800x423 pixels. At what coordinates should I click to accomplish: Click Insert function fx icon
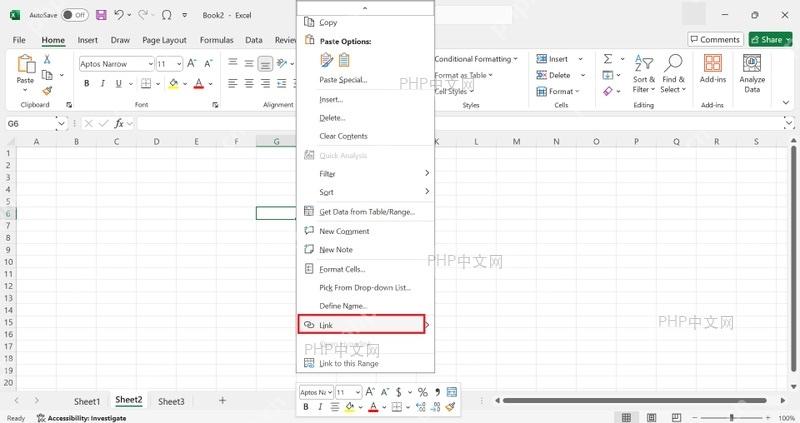119,123
